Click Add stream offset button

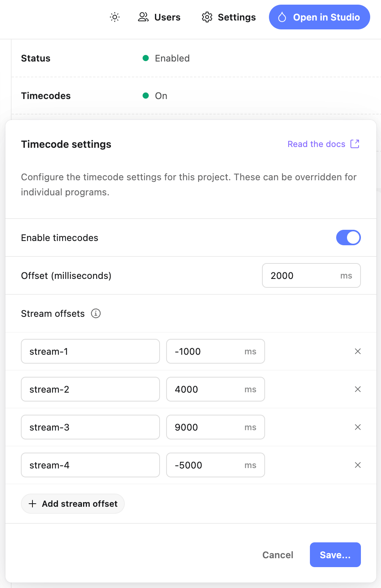pos(73,504)
